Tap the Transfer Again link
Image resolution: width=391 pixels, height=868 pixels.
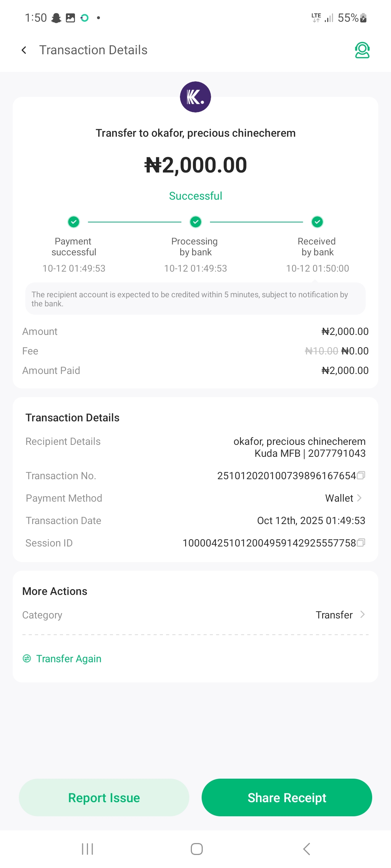tap(69, 659)
